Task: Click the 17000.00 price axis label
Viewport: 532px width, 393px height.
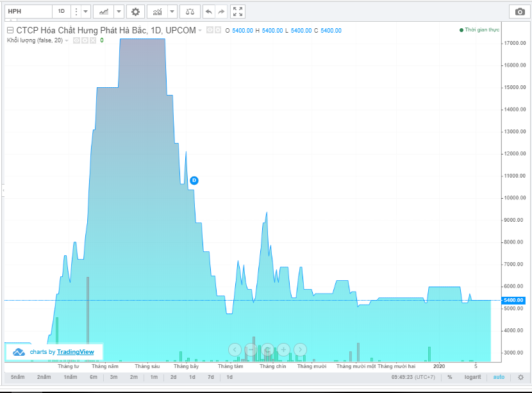Action: pyautogui.click(x=515, y=43)
